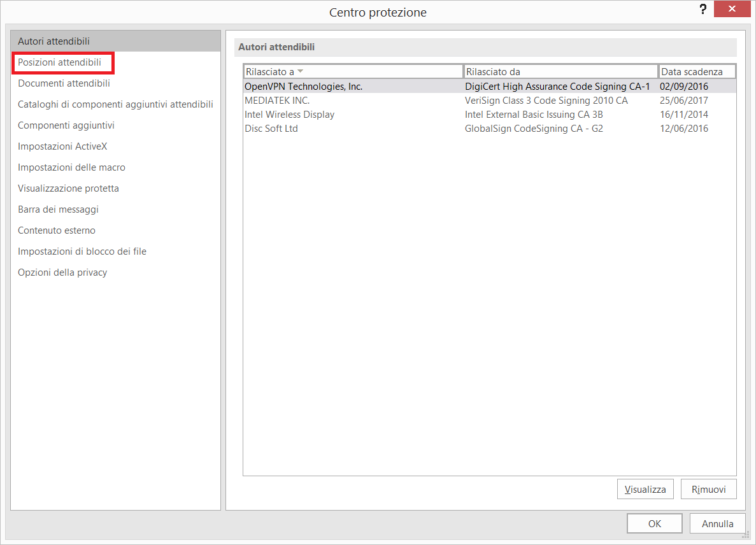Close the Centro protezione dialog
Image resolution: width=756 pixels, height=545 pixels.
click(732, 9)
